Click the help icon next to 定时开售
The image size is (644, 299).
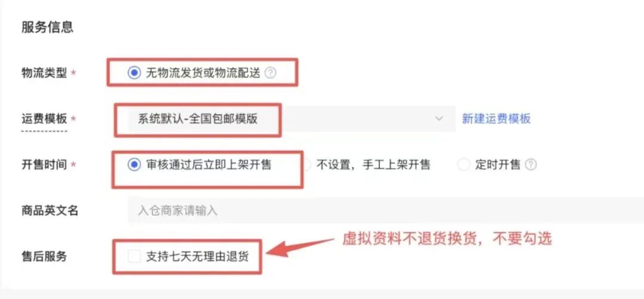pos(531,165)
